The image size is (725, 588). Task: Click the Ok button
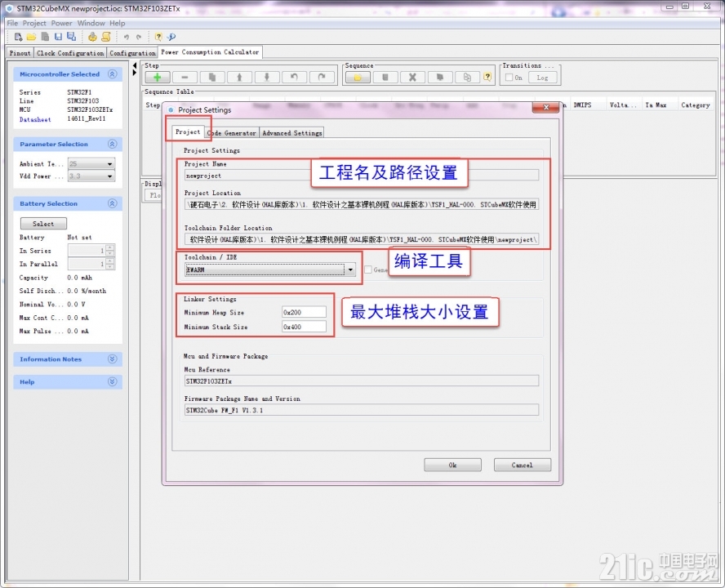(452, 465)
